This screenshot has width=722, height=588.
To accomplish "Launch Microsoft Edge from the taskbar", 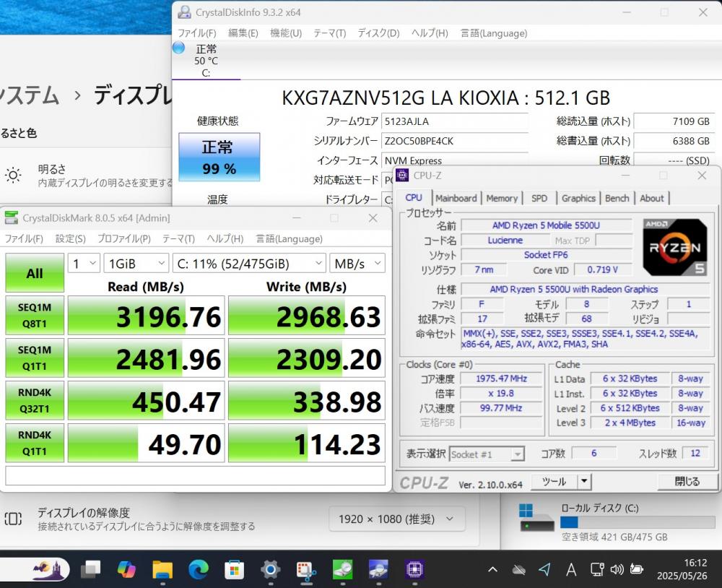I will 199,570.
